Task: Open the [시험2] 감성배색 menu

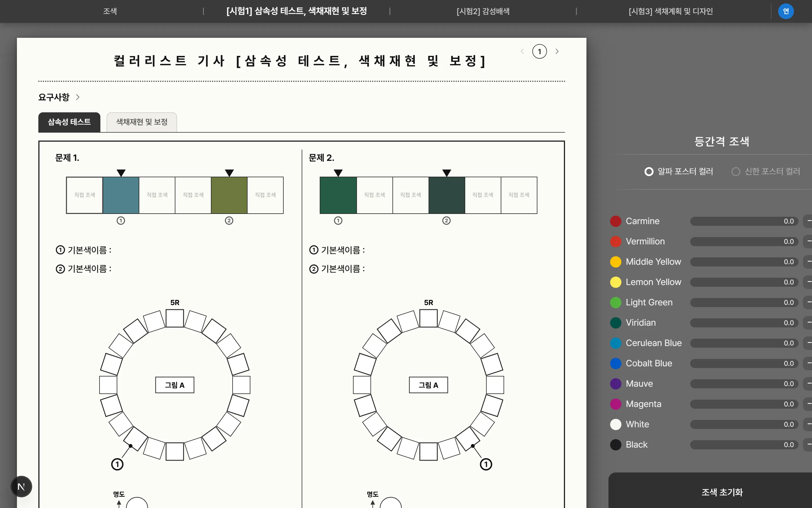Action: click(x=483, y=11)
